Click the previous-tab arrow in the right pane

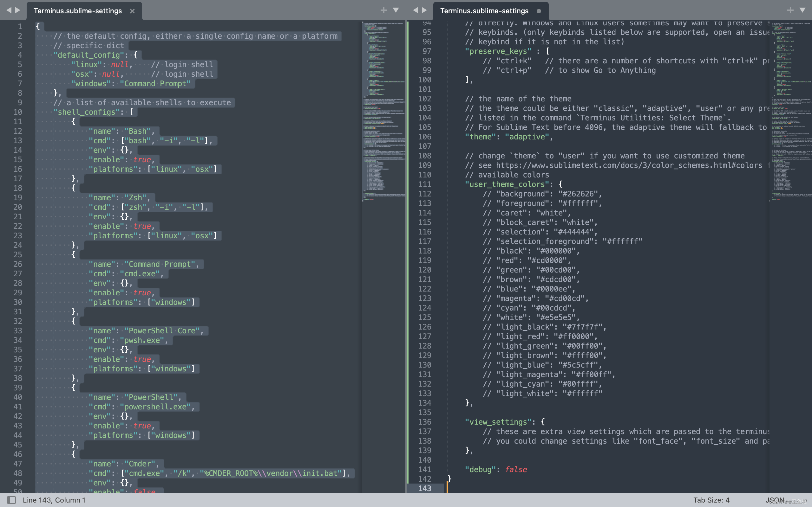pos(416,10)
